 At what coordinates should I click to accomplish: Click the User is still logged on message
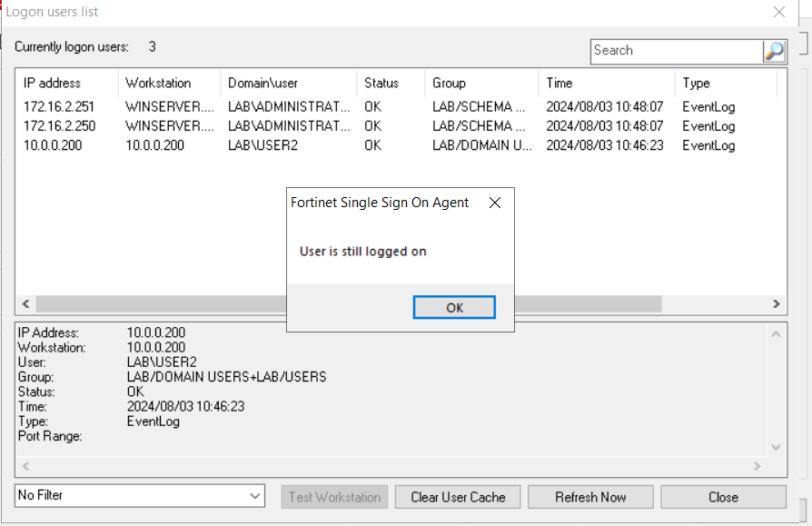pyautogui.click(x=363, y=252)
